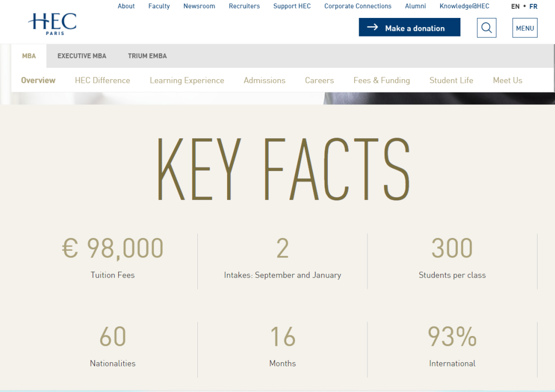Open the Knowledge@HEC link
Viewport: 555px width, 392px height.
click(x=465, y=6)
